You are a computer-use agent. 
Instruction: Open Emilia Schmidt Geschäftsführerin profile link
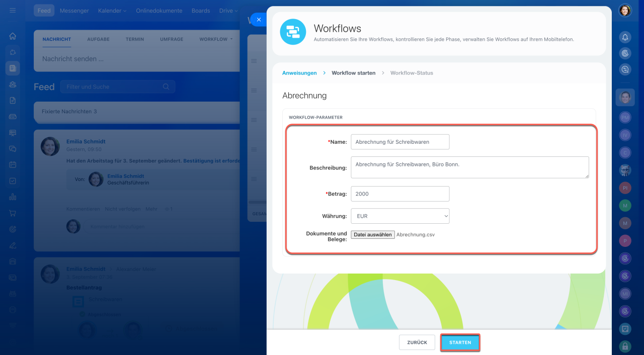pyautogui.click(x=125, y=176)
